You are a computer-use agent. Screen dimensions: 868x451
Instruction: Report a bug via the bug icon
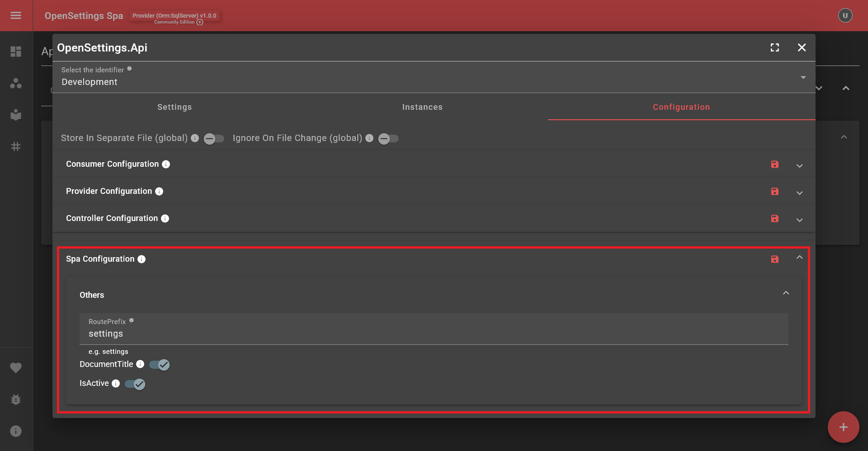point(16,399)
